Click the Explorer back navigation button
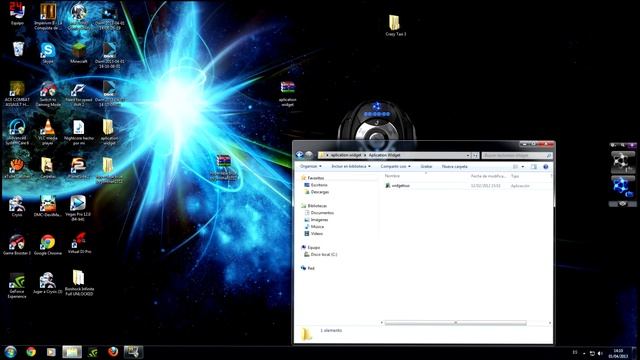The width and height of the screenshot is (640, 360). point(299,155)
